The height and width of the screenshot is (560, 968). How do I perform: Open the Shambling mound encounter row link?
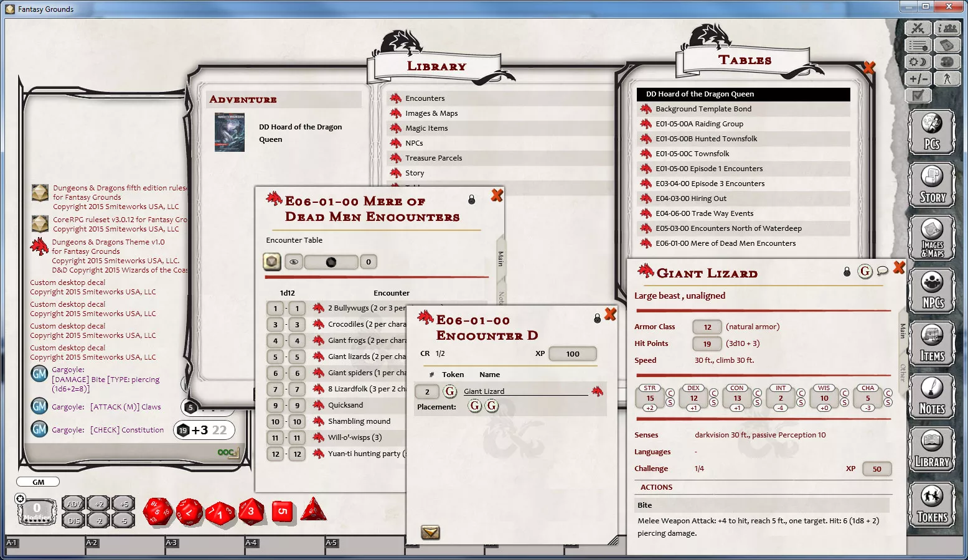pyautogui.click(x=318, y=421)
